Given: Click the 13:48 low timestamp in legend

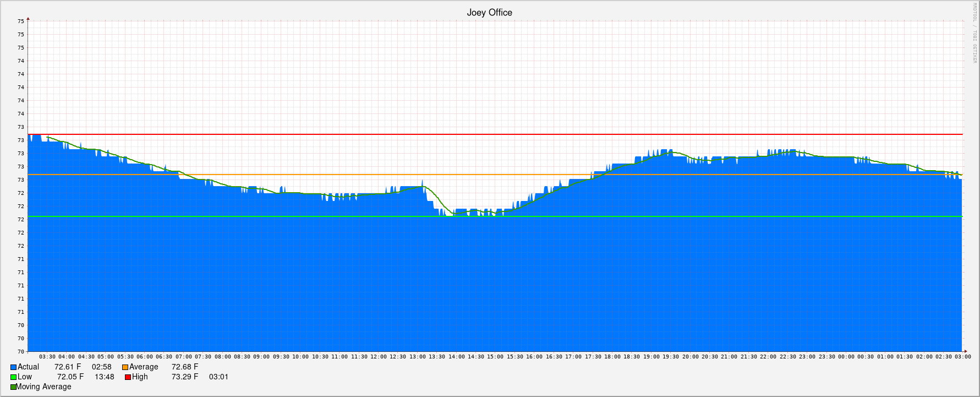Looking at the screenshot, I should pyautogui.click(x=105, y=377).
